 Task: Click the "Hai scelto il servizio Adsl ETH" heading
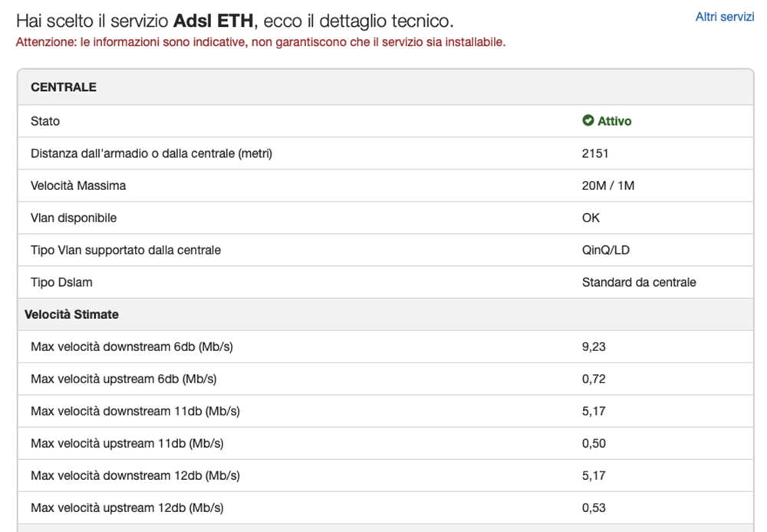235,21
